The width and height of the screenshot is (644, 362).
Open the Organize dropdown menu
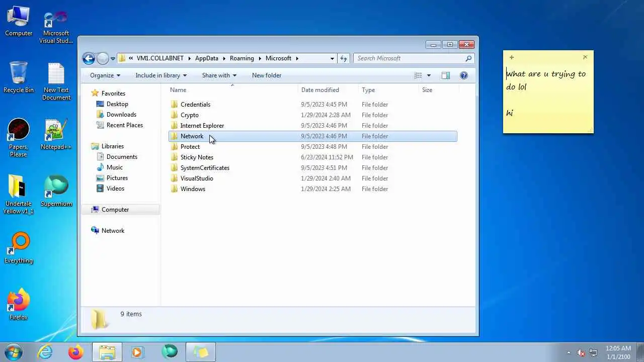pos(105,75)
